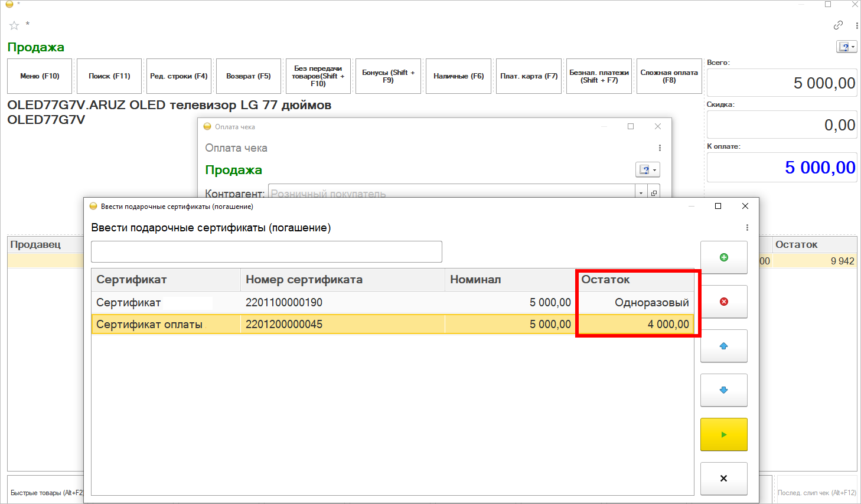Click the Наличные (F6) button
Screen dimensions: 861x504
coord(458,76)
